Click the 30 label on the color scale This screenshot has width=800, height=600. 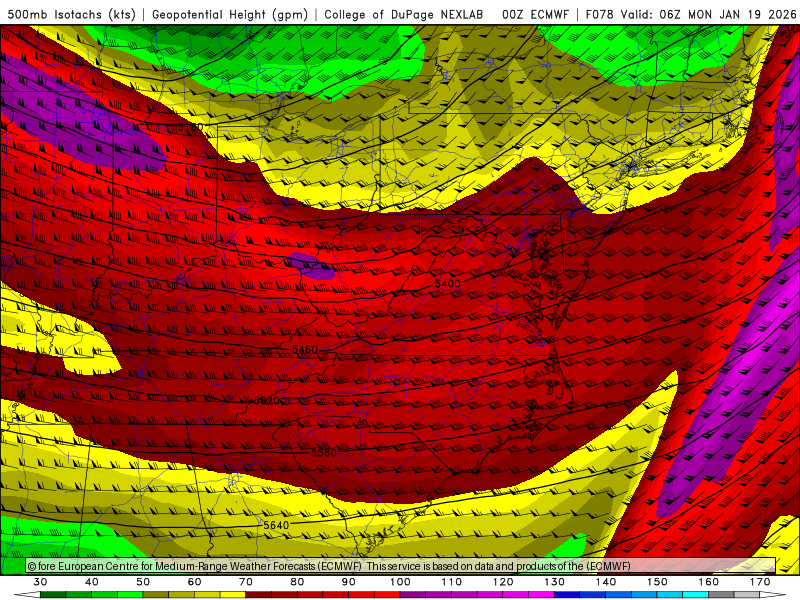pyautogui.click(x=40, y=582)
